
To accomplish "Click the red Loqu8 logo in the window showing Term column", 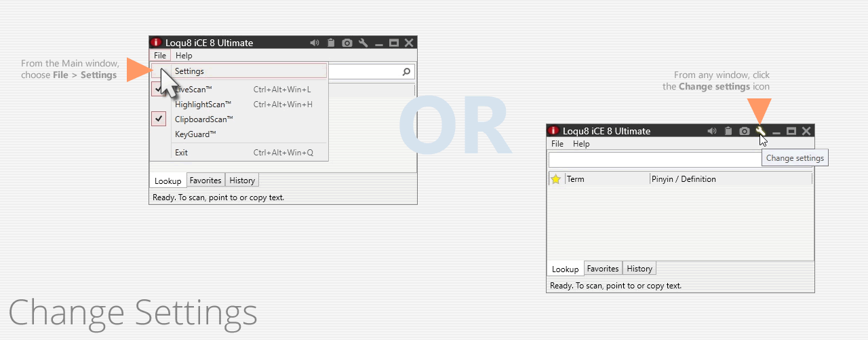I will coord(553,130).
